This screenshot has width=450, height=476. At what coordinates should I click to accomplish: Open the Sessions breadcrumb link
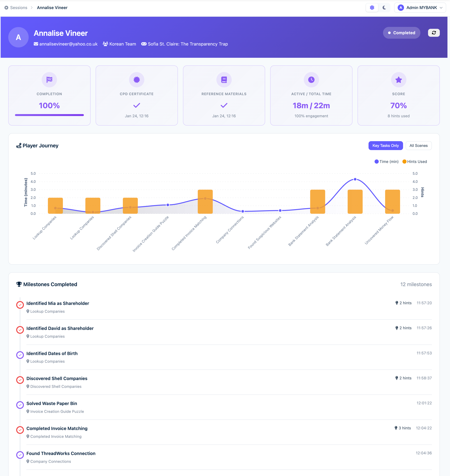tap(19, 8)
